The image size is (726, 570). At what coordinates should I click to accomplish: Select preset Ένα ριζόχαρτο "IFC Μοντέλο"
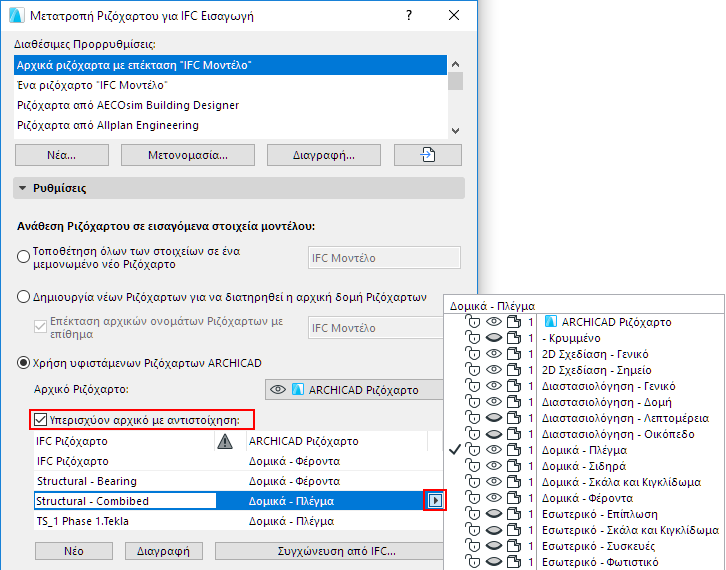(231, 85)
